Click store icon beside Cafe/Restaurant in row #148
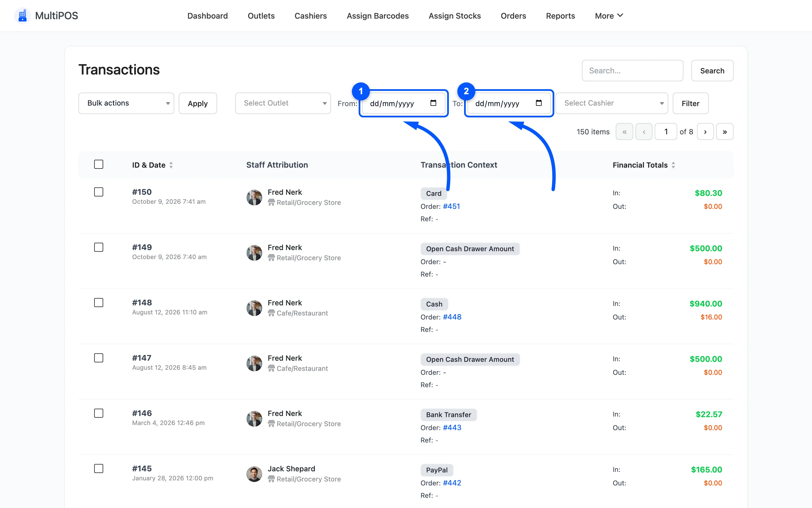 click(271, 313)
